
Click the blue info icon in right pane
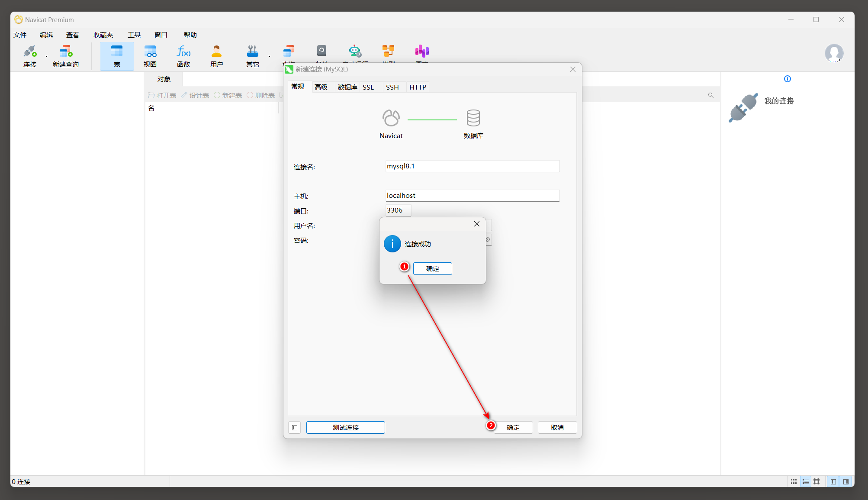tap(788, 79)
